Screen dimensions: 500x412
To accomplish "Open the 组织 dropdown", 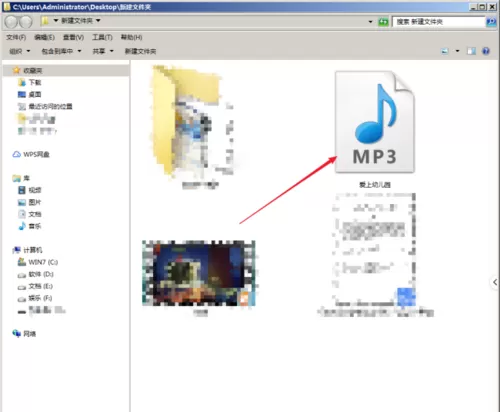I will [20, 51].
